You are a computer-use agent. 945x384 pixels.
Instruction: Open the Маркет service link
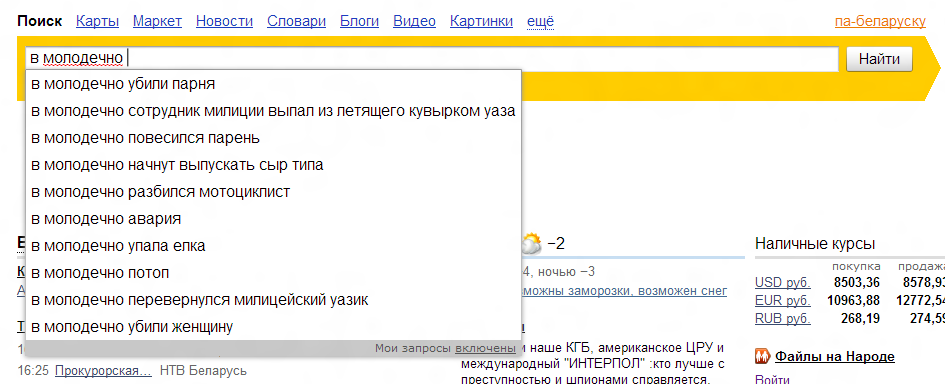coord(157,22)
